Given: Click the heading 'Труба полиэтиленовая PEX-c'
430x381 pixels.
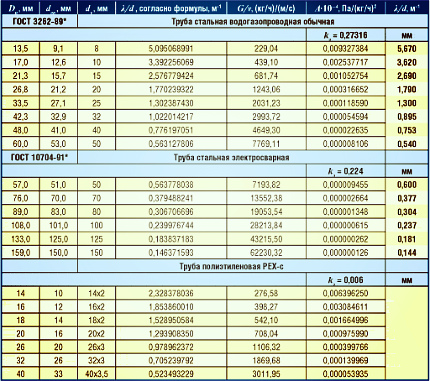Looking at the screenshot, I should 231,266.
